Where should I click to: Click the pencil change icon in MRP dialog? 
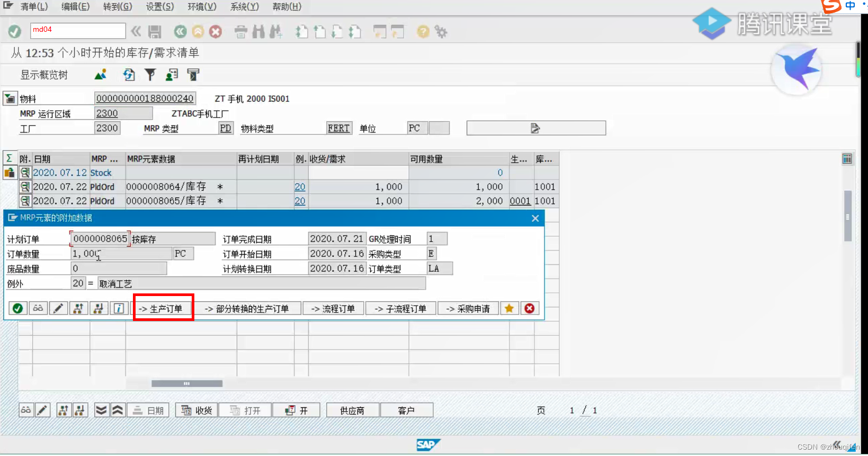[x=58, y=308]
